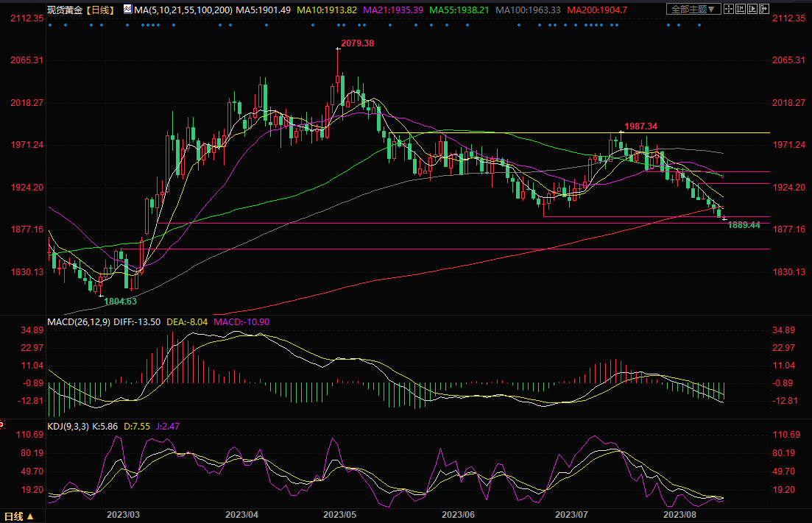Click the 1804.63 low price marker
Viewport: 812px width, 523px height.
(120, 301)
